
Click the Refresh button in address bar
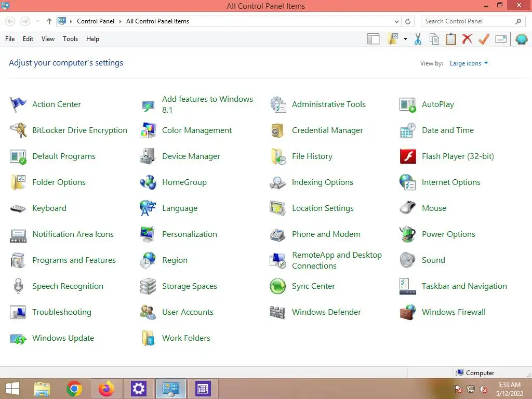click(408, 21)
